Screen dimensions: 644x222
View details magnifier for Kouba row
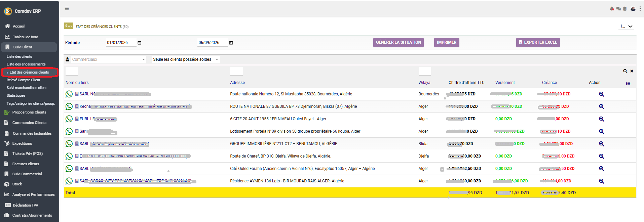tap(602, 131)
